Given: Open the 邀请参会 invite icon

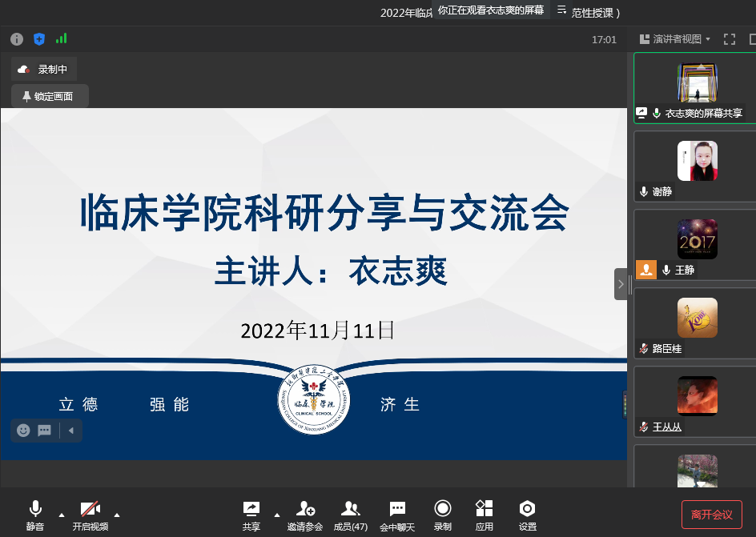Looking at the screenshot, I should [x=305, y=514].
